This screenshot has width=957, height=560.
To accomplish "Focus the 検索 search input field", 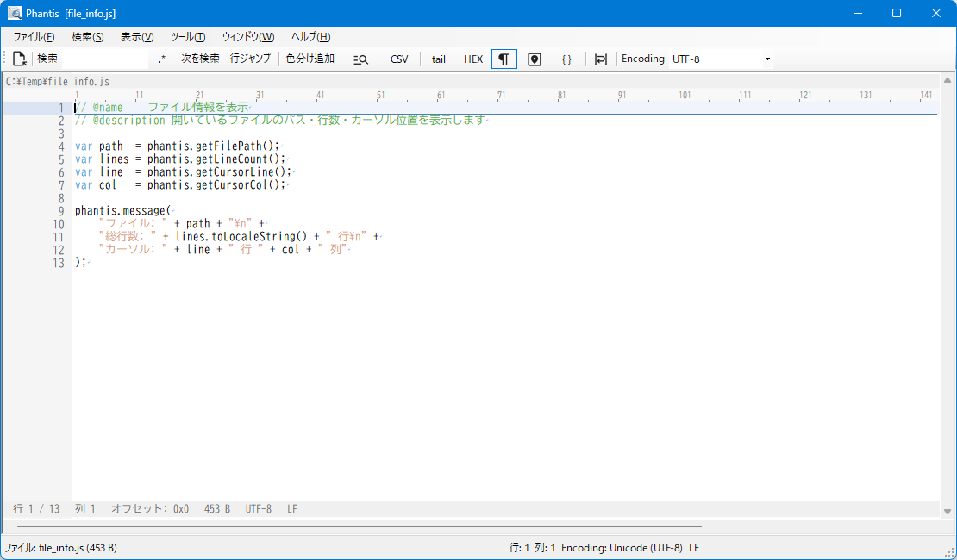I will click(x=105, y=59).
